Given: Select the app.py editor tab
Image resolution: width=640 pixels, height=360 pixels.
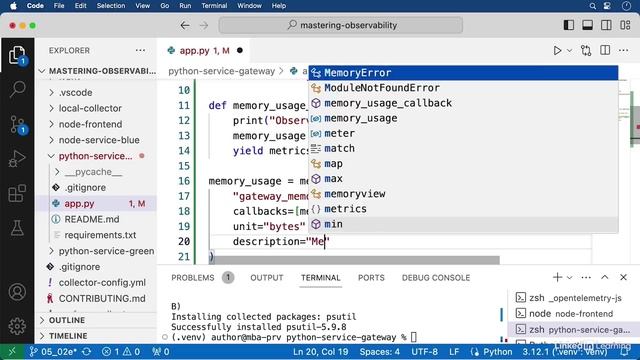Looking at the screenshot, I should (204, 51).
